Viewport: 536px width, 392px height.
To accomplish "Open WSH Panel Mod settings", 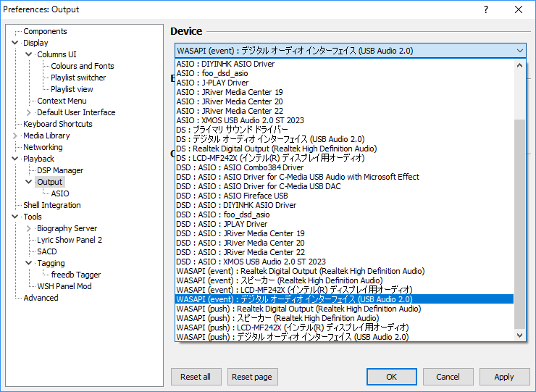I will coord(64,286).
